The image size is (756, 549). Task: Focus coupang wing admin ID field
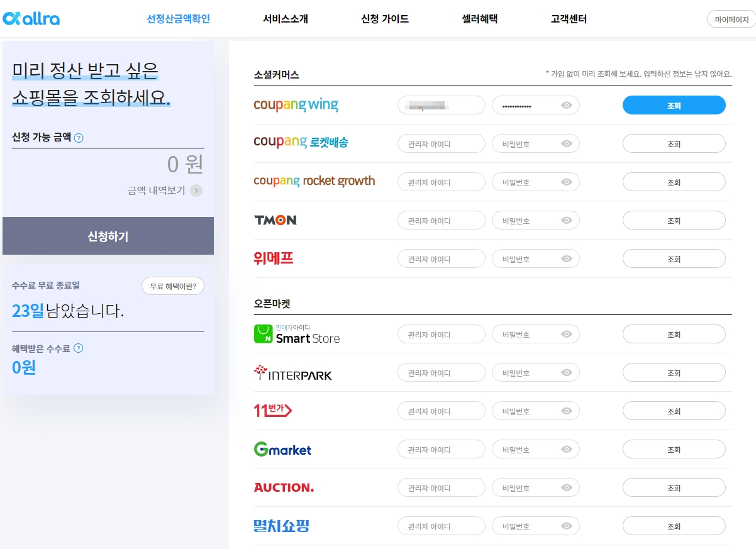pyautogui.click(x=442, y=106)
